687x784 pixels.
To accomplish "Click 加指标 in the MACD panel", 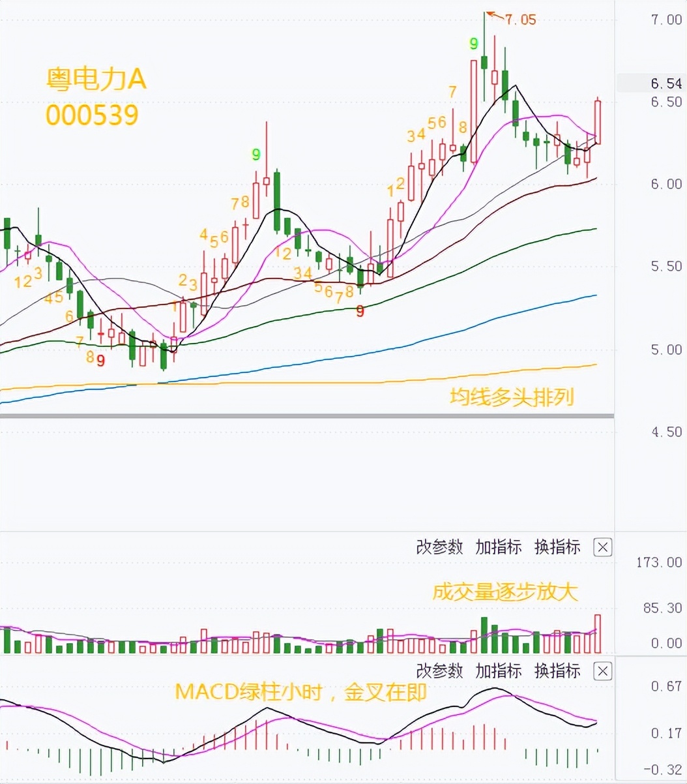I will [499, 671].
